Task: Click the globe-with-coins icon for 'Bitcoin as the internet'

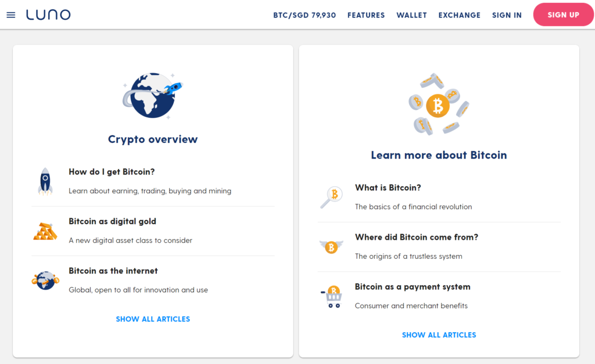Action: (45, 280)
